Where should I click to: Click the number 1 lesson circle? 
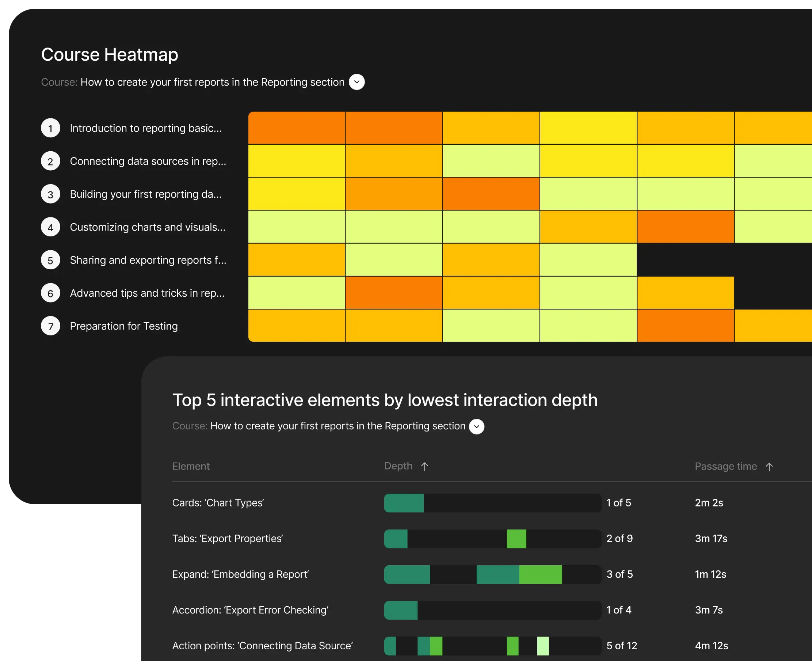point(51,128)
